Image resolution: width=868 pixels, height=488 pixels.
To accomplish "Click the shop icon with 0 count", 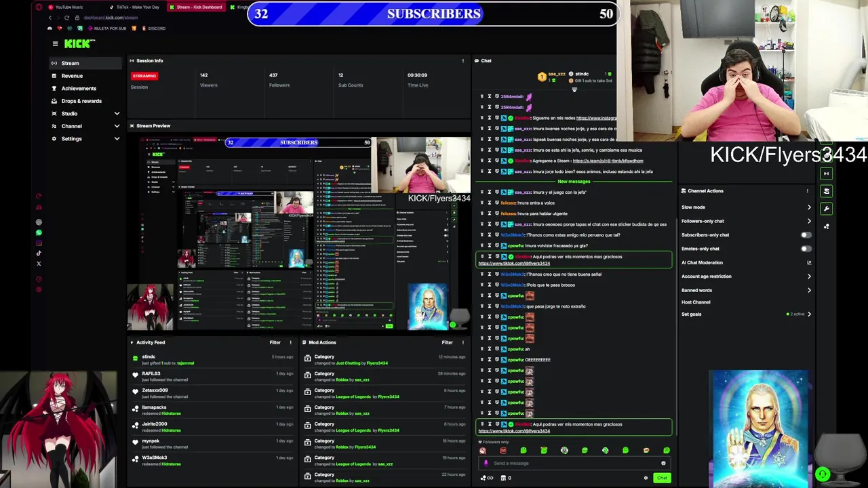I will tap(506, 479).
